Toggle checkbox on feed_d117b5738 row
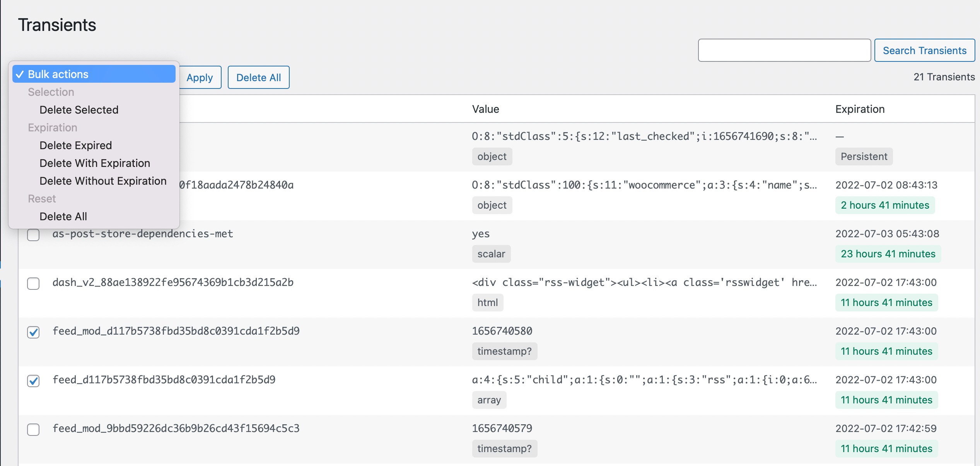Image resolution: width=980 pixels, height=466 pixels. pos(33,380)
